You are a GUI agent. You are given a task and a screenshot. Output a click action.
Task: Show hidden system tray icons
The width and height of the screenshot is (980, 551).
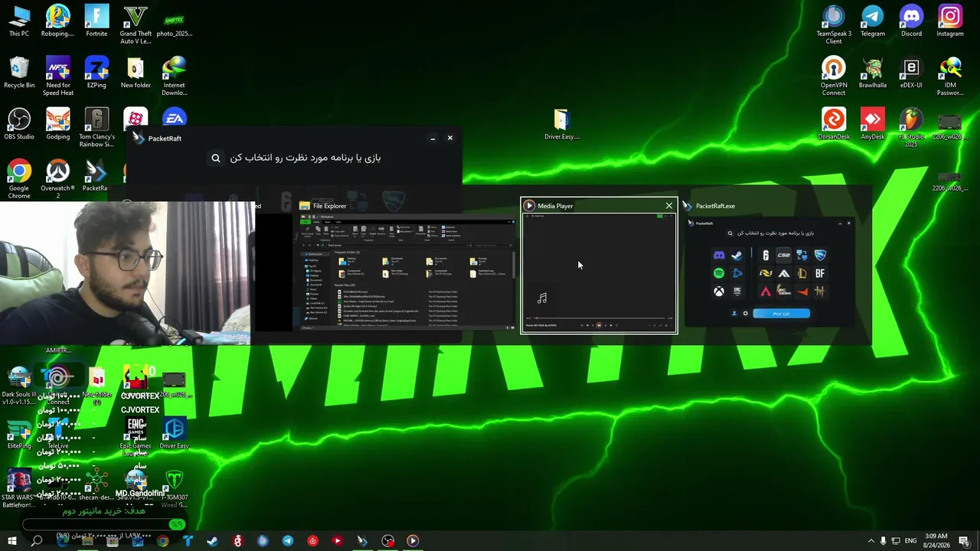click(x=871, y=541)
